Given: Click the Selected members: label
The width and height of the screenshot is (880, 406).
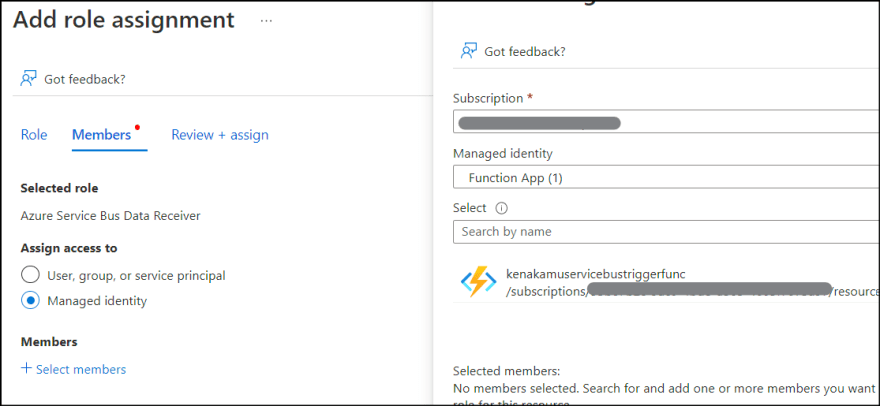Looking at the screenshot, I should 506,371.
